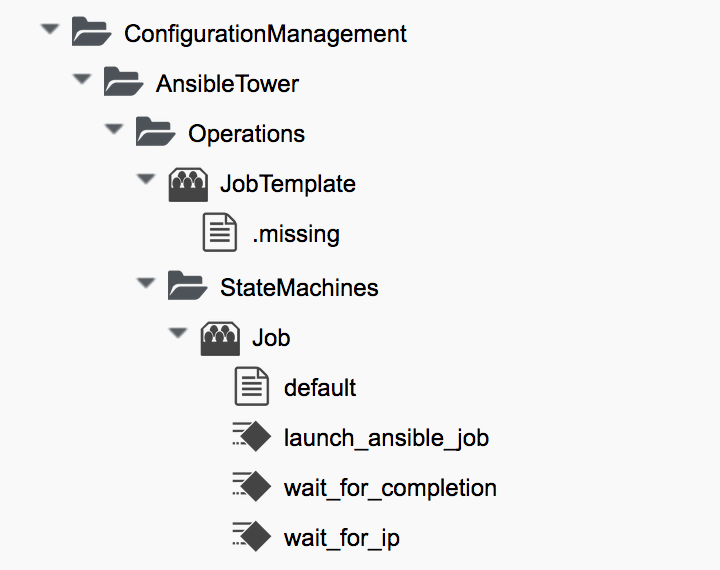Click the Operations folder icon
Viewport: 720px width, 570px height.
(155, 133)
